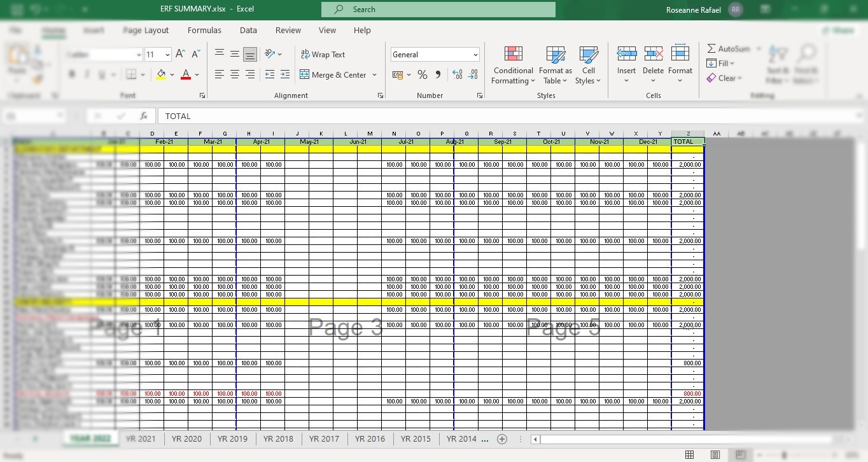Switch to the YR 2021 sheet
Screen dimensions: 868x462
141,438
